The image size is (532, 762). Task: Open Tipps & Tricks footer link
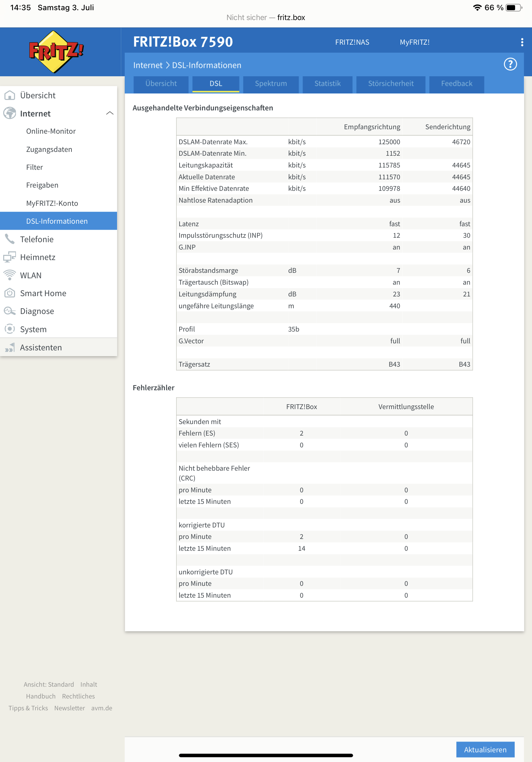(28, 708)
